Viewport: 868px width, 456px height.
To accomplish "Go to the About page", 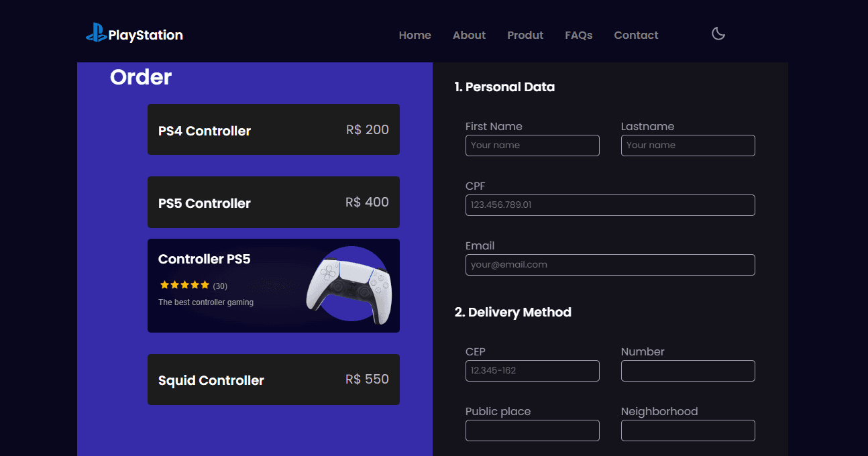I will click(x=469, y=35).
